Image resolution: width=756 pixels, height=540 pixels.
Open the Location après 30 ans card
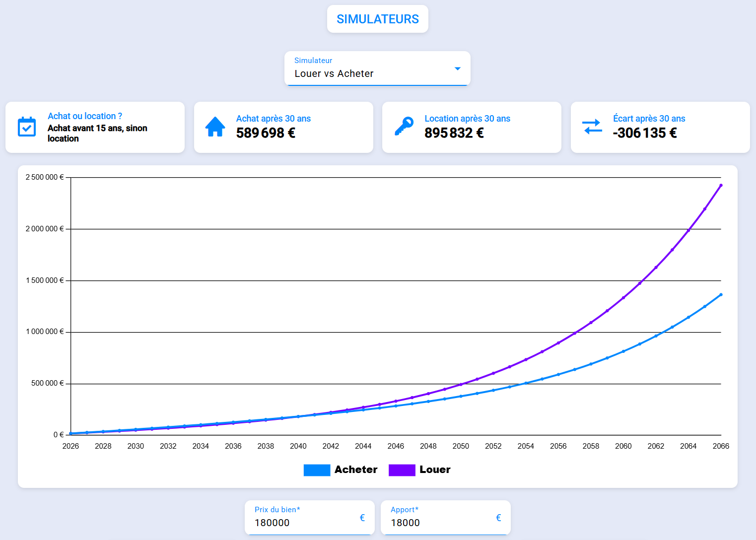472,127
